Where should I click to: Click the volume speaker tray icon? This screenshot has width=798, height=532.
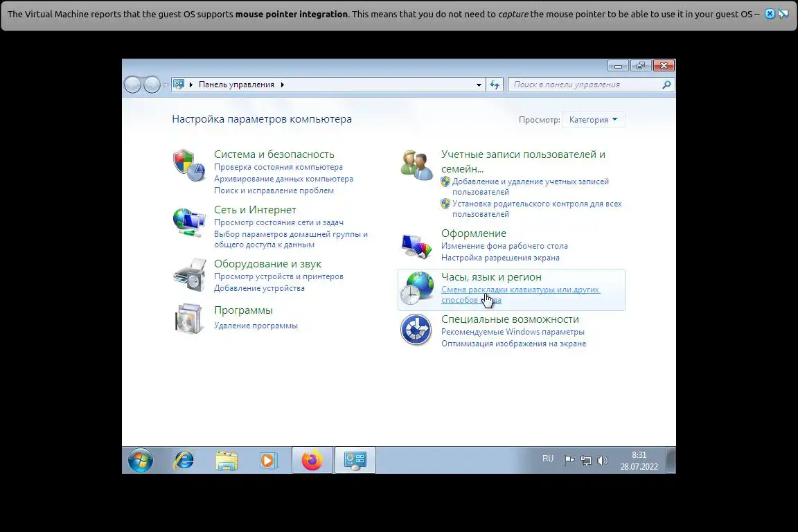click(x=603, y=461)
